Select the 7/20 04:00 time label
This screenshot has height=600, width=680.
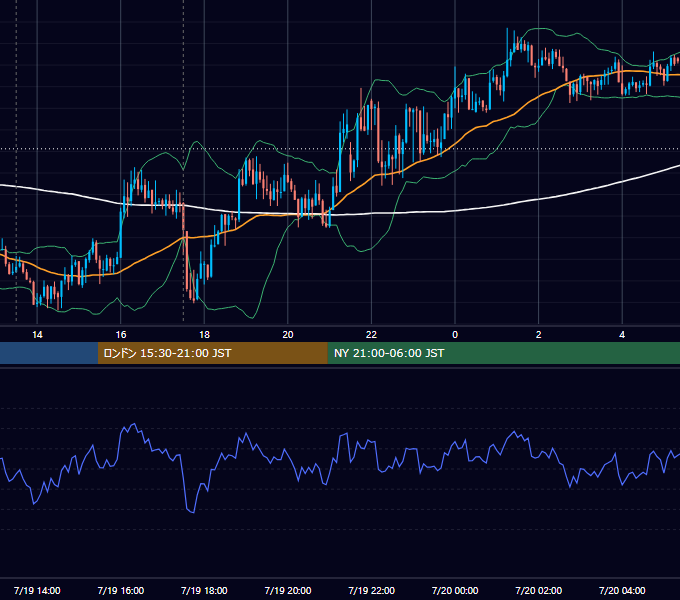coord(622,590)
